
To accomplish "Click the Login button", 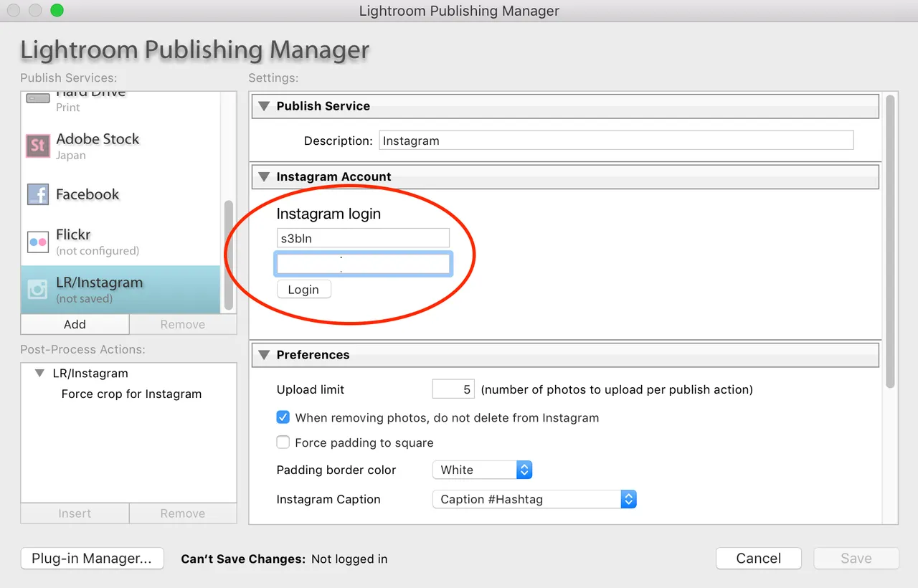I will pyautogui.click(x=303, y=290).
